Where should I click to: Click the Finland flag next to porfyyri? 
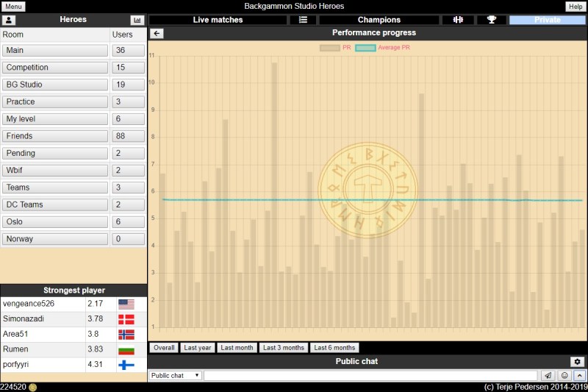tap(126, 365)
